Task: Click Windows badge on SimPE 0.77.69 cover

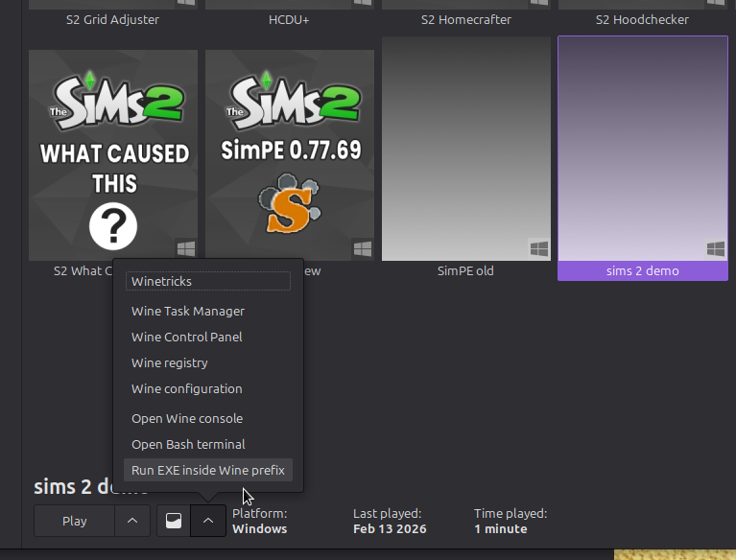Action: click(362, 249)
